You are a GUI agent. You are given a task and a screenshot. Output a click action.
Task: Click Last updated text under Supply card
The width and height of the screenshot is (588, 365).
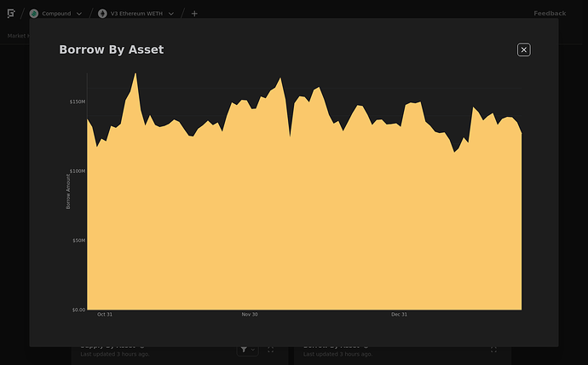(115, 354)
